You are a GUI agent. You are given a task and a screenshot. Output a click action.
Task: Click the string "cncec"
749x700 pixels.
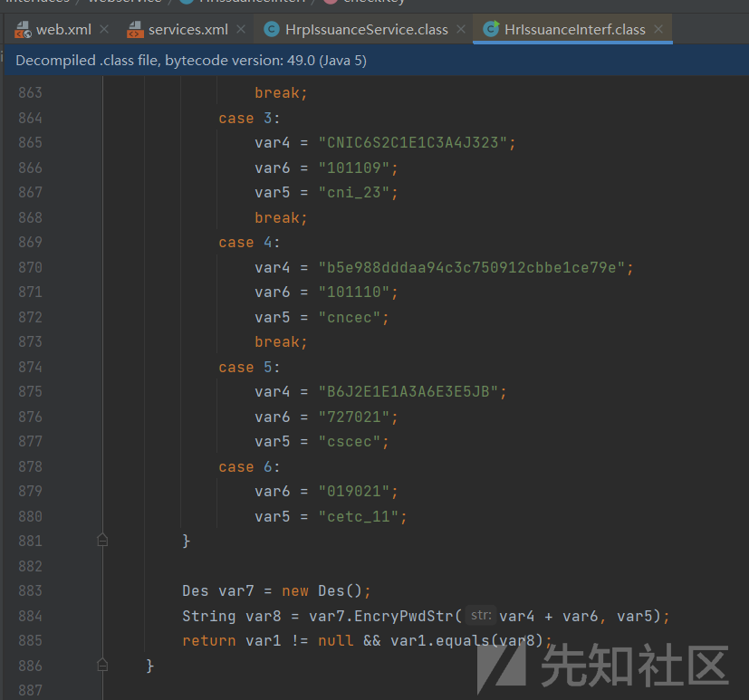[350, 318]
